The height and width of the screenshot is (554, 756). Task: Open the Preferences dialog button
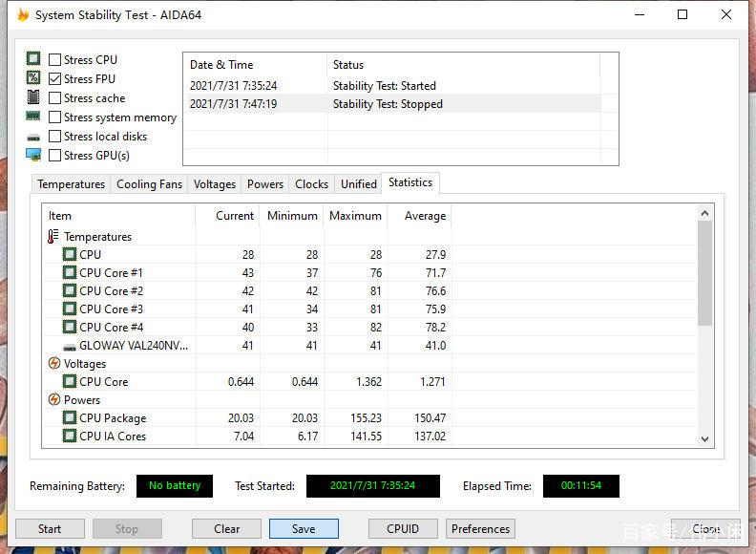[x=480, y=528]
